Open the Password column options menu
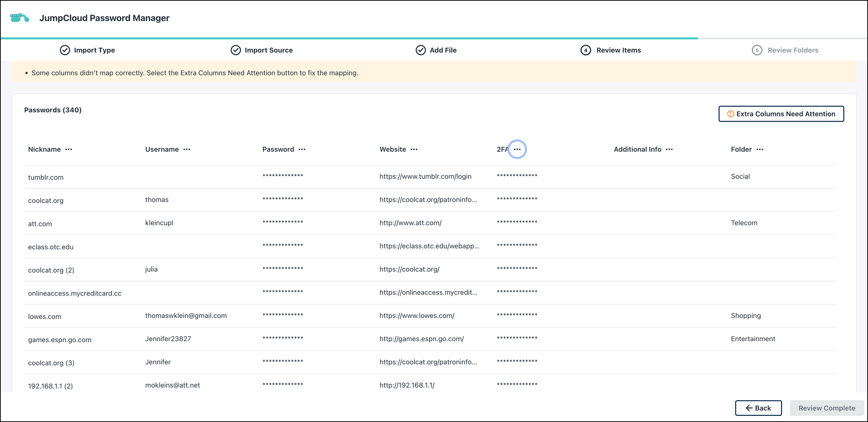Screen dimensions: 868x422 pos(303,149)
